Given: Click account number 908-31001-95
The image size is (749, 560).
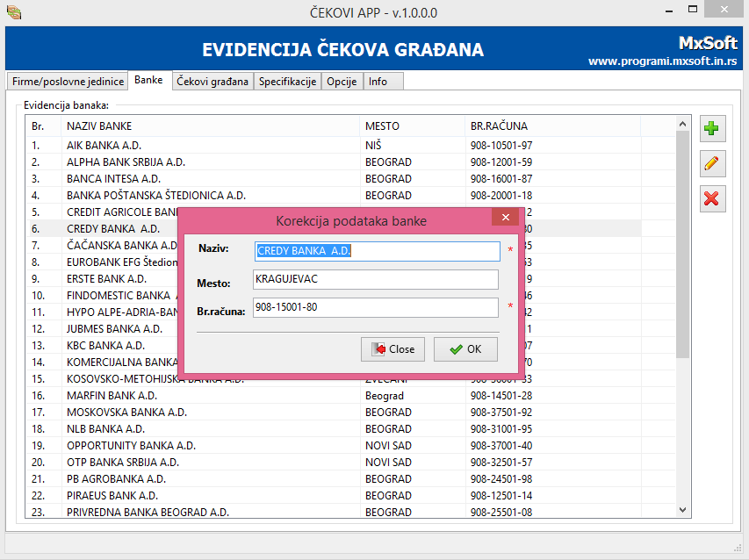Looking at the screenshot, I should (x=501, y=428).
